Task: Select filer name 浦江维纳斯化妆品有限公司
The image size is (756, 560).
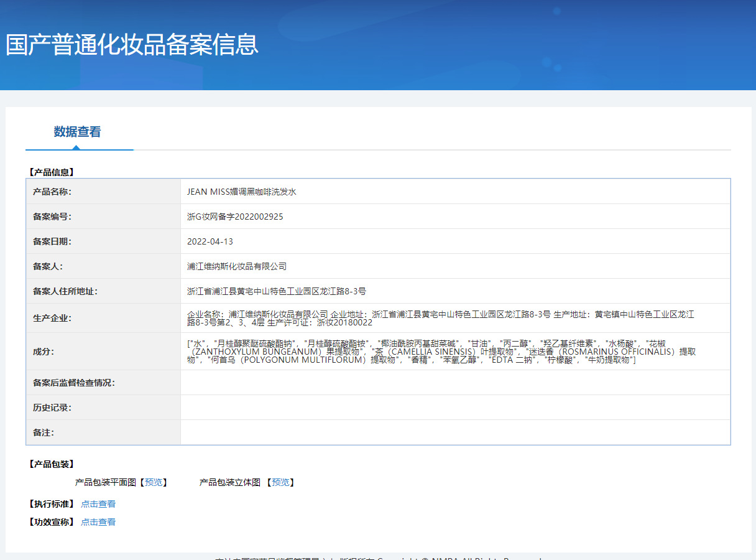Action: pyautogui.click(x=237, y=266)
